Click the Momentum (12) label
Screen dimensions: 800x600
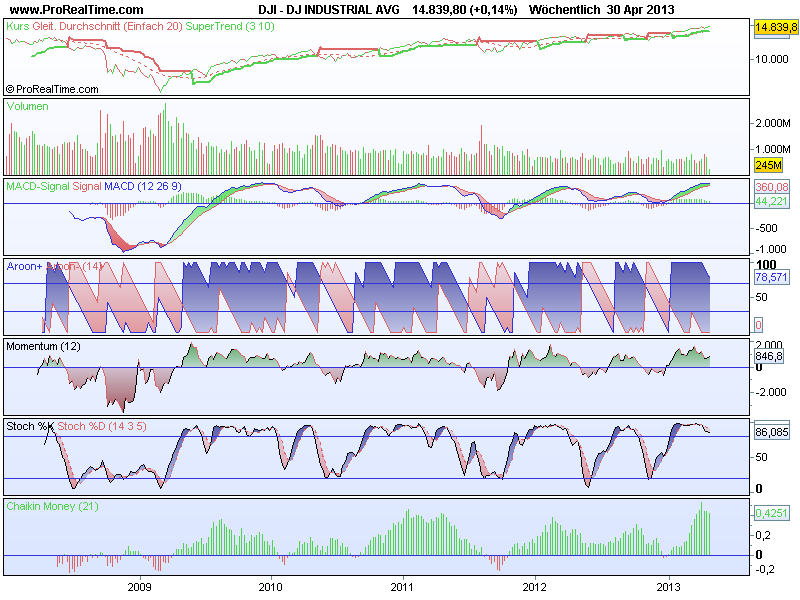point(43,346)
